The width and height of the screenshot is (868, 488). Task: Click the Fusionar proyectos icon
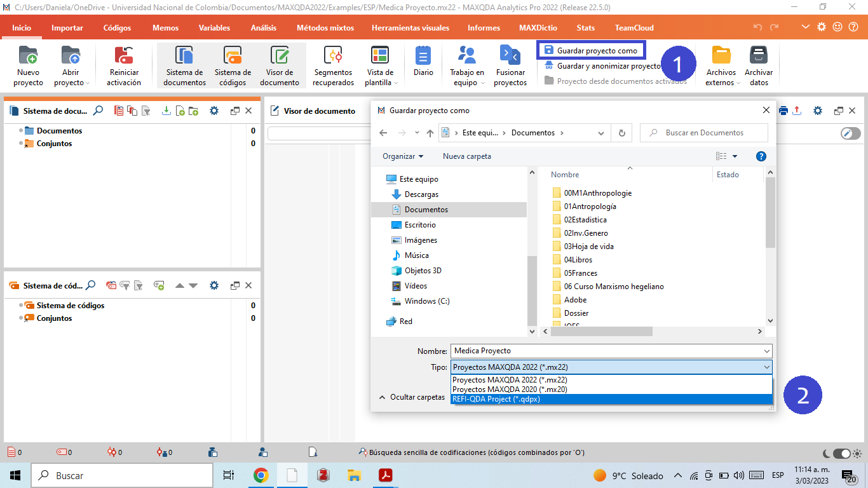pos(510,56)
